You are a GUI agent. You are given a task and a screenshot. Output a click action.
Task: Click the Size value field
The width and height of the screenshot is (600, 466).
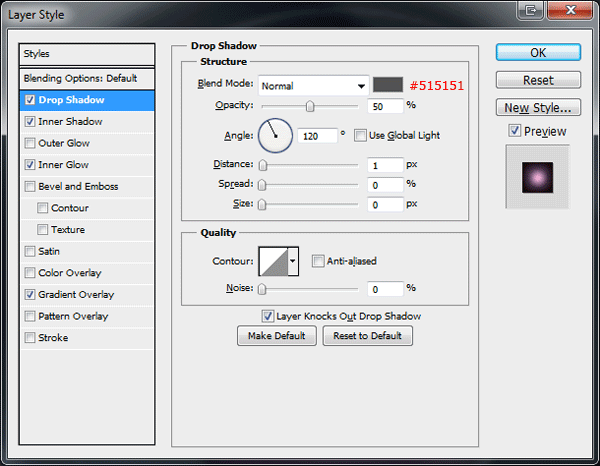[385, 205]
